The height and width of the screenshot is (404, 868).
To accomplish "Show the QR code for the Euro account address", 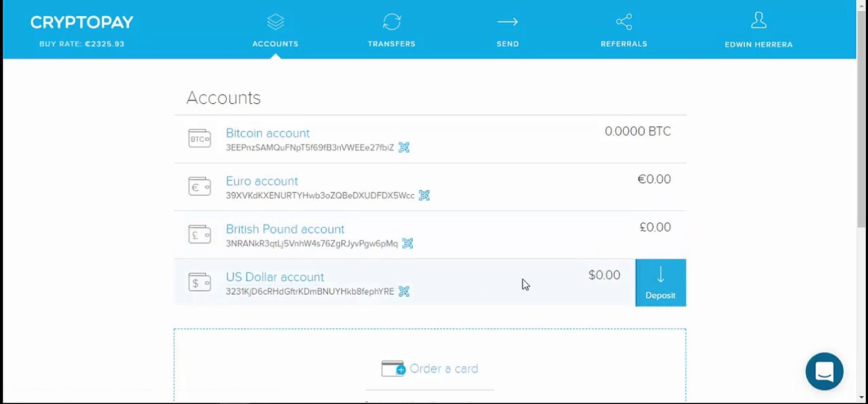I will [424, 195].
